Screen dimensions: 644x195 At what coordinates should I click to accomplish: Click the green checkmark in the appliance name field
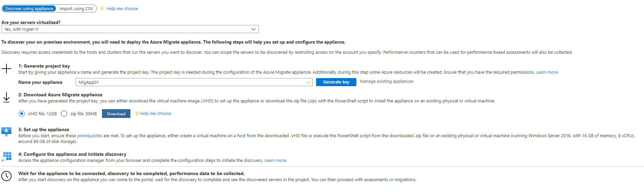click(x=308, y=82)
